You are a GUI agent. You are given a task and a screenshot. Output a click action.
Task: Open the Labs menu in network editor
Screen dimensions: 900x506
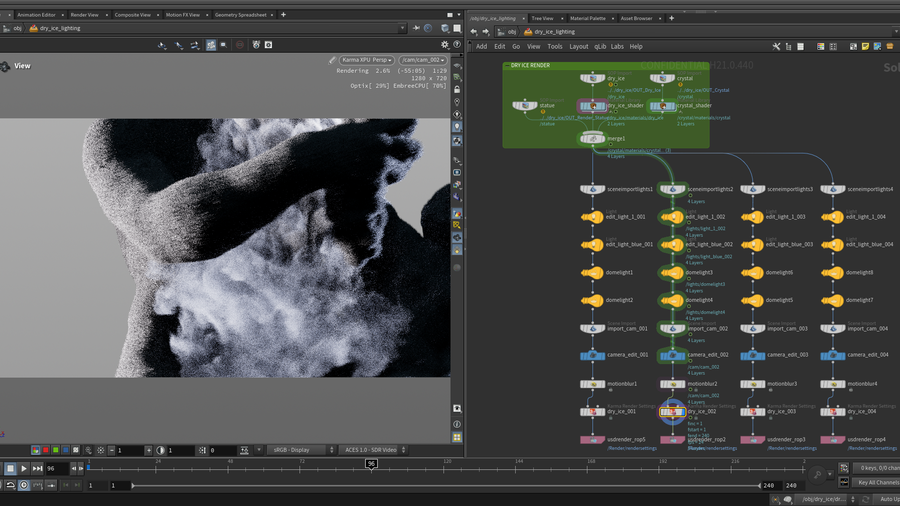[x=617, y=46]
